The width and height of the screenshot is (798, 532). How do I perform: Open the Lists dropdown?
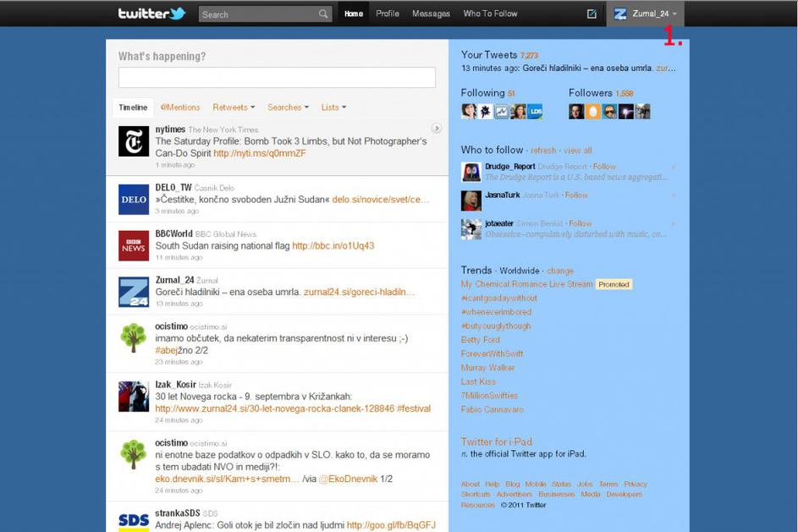pos(333,107)
